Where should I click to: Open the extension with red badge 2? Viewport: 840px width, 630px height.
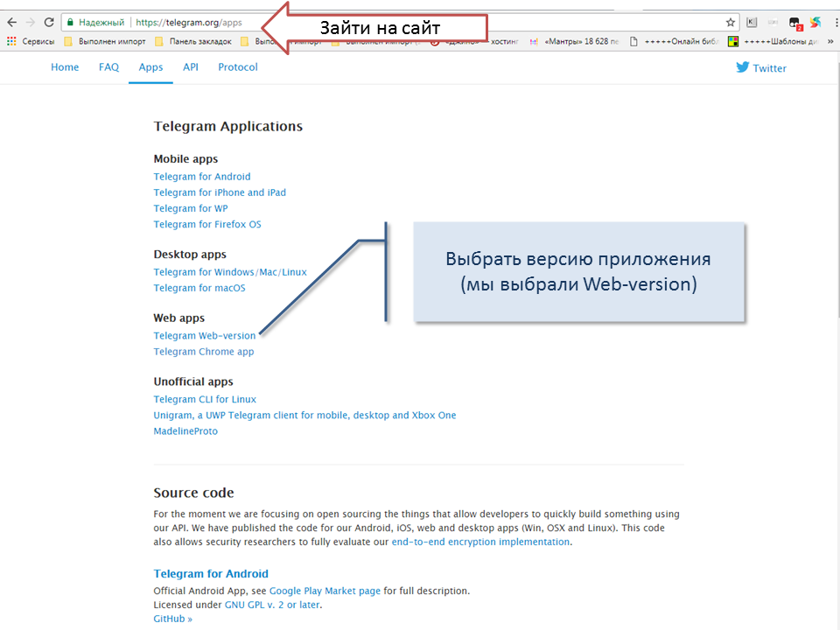tap(794, 24)
